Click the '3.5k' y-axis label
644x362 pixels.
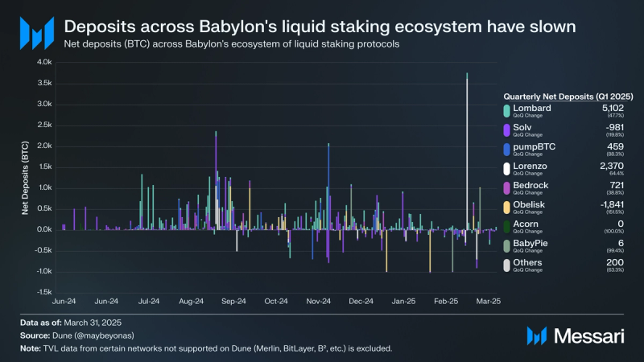(x=44, y=83)
